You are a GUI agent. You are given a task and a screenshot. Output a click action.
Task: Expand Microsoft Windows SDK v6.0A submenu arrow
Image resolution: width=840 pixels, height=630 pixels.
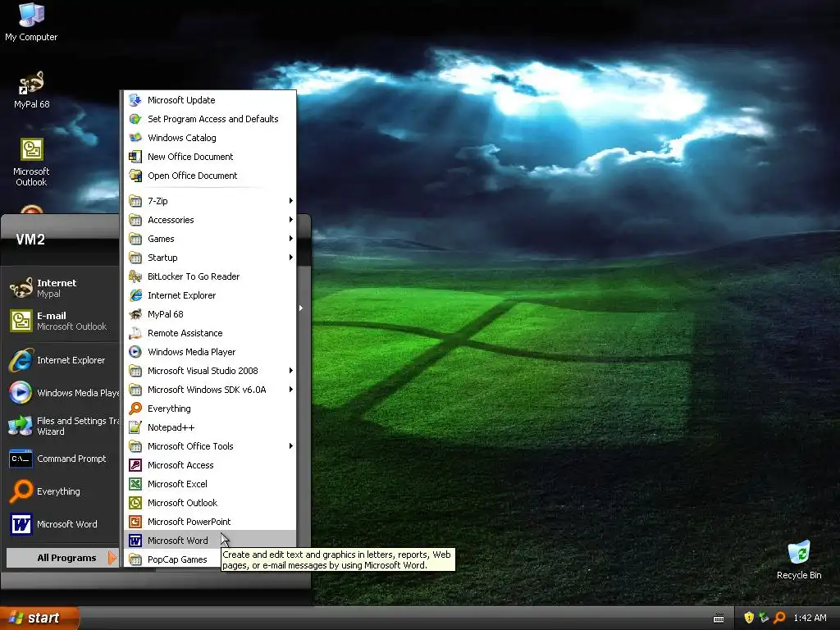(291, 390)
